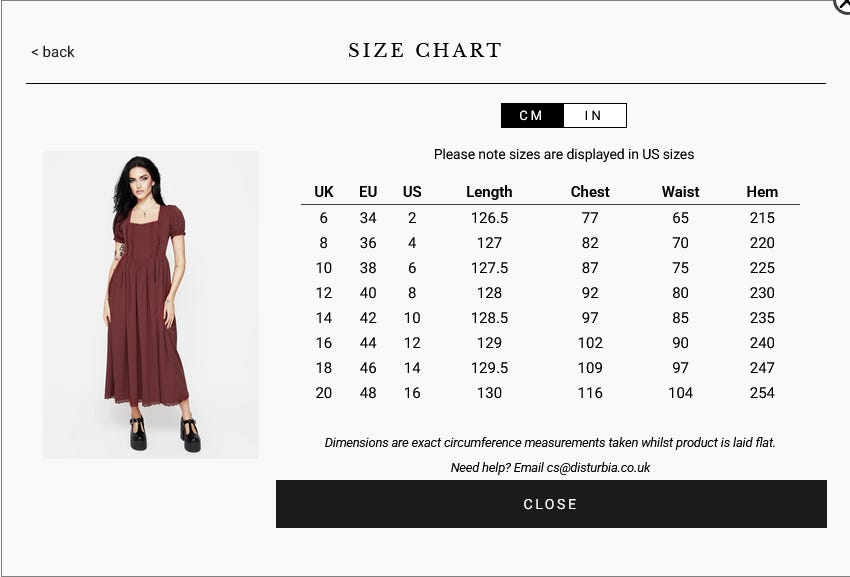Click the SIZE CHART title
This screenshot has width=850, height=577.
425,51
